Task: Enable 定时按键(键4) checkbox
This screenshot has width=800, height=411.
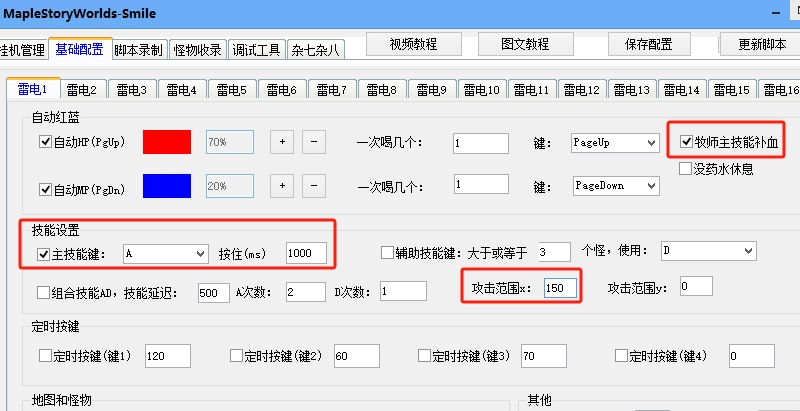Action: pyautogui.click(x=621, y=355)
